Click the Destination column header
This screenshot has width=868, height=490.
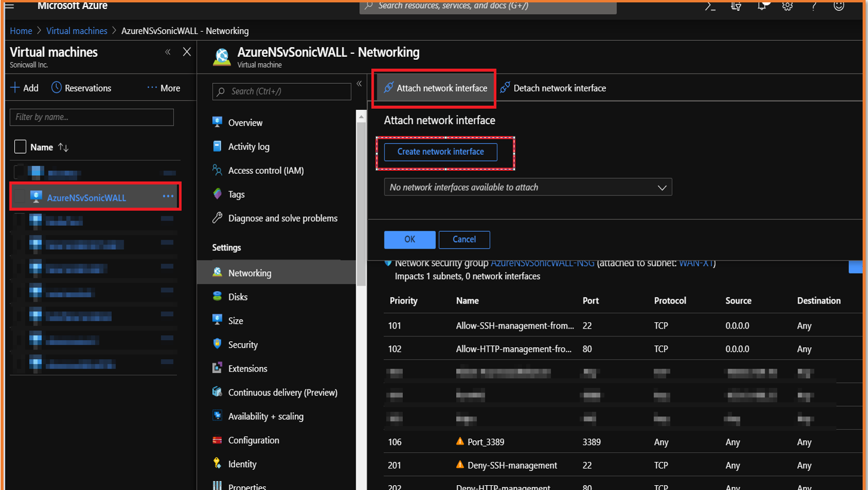[x=819, y=301]
